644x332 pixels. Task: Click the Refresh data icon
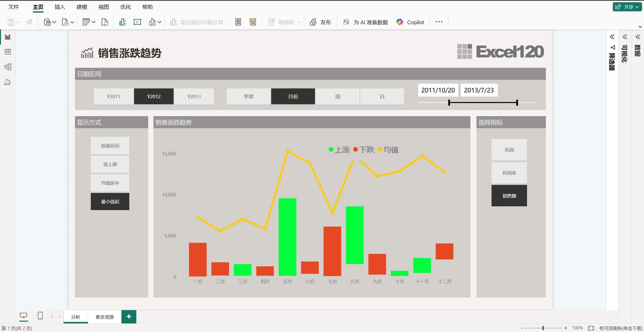(105, 22)
